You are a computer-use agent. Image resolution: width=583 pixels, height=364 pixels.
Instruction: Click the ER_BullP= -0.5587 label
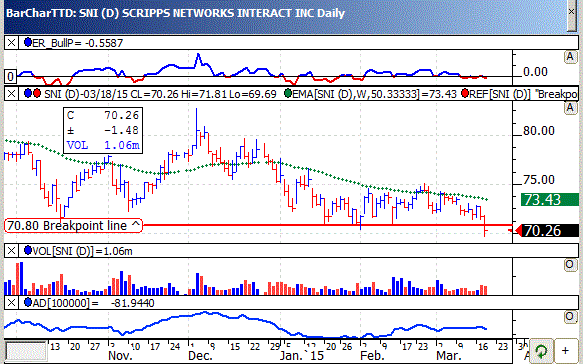tap(78, 43)
